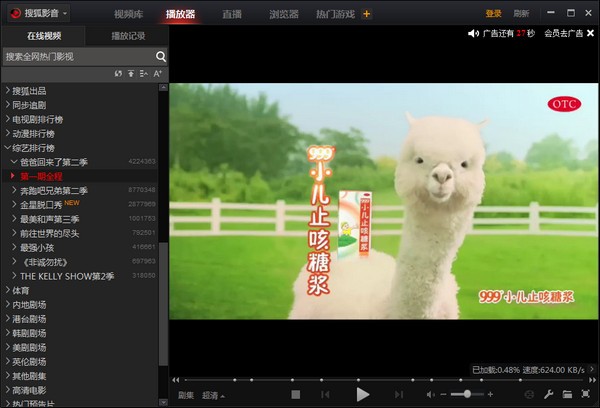Click the list sort order icon

(144, 73)
